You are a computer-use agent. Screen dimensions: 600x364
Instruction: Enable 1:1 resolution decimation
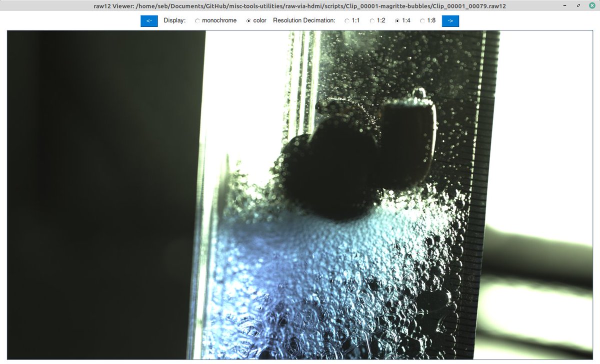(346, 20)
